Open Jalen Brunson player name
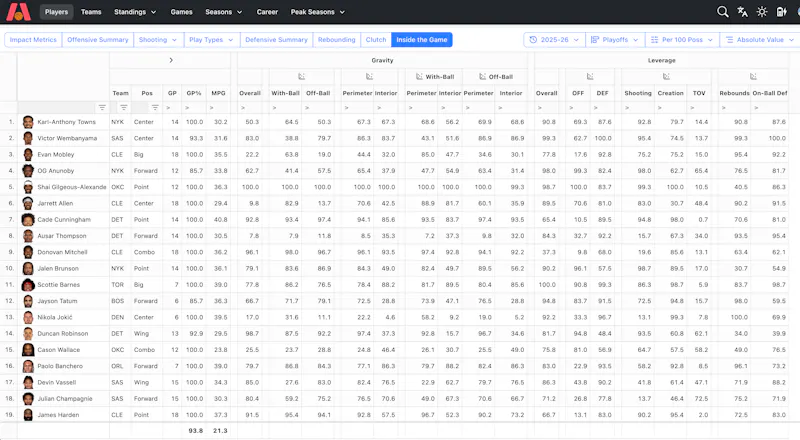Screen dimensions: 800x440 click(58, 268)
